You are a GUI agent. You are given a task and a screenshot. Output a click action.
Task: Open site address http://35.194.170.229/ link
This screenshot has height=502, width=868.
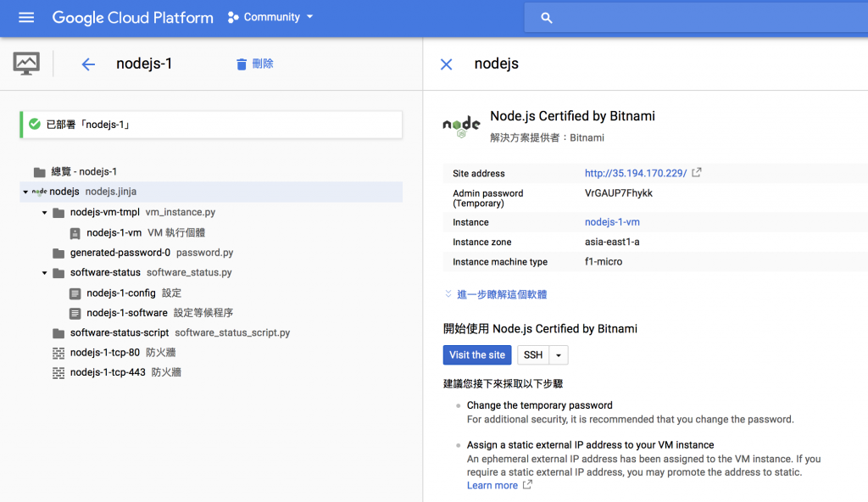coord(636,173)
